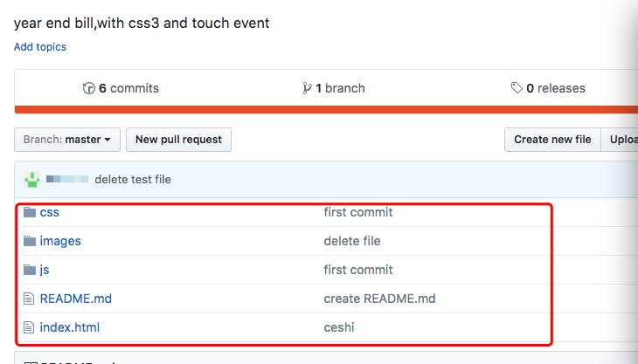Click the js folder icon
Image resolution: width=638 pixels, height=364 pixels.
pyautogui.click(x=30, y=270)
